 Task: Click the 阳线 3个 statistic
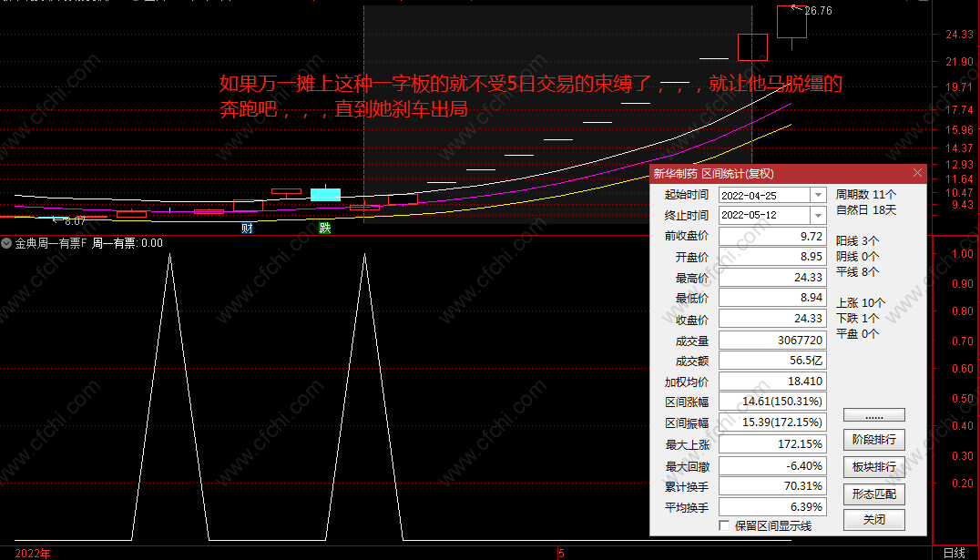click(858, 240)
